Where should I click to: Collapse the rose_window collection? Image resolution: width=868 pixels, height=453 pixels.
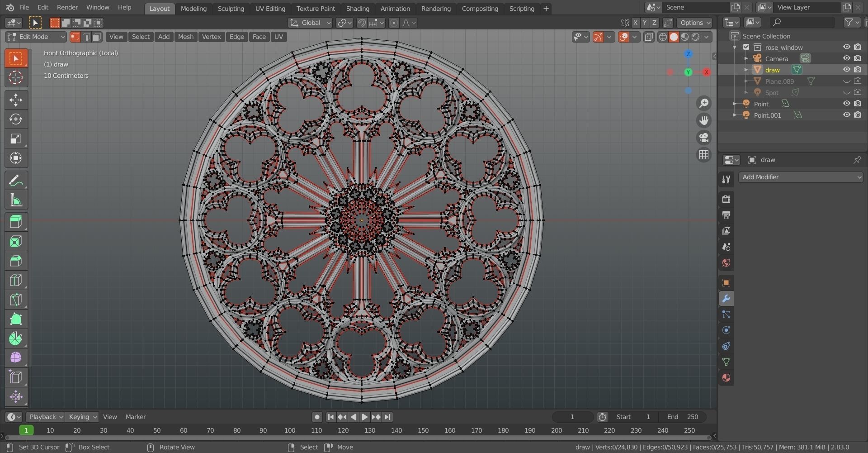tap(735, 47)
